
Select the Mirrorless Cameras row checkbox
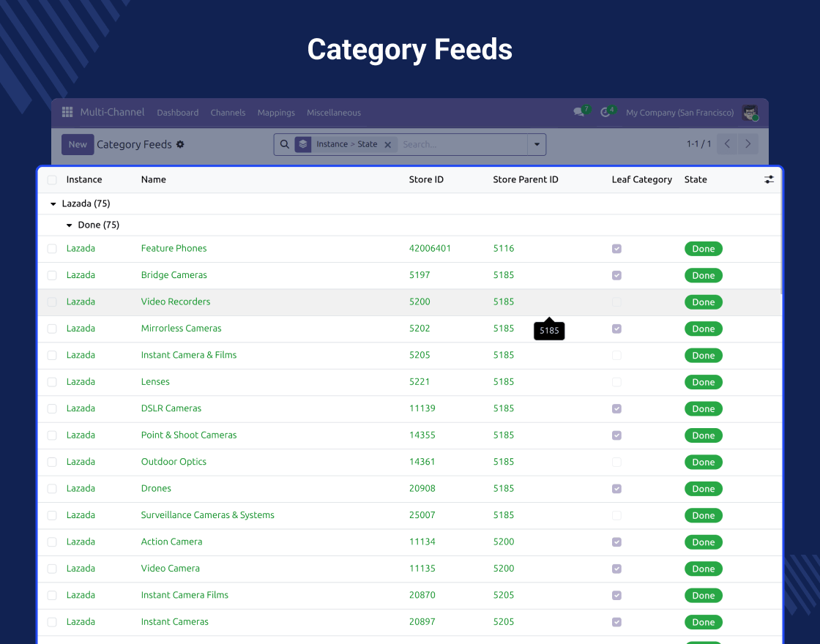click(x=52, y=329)
